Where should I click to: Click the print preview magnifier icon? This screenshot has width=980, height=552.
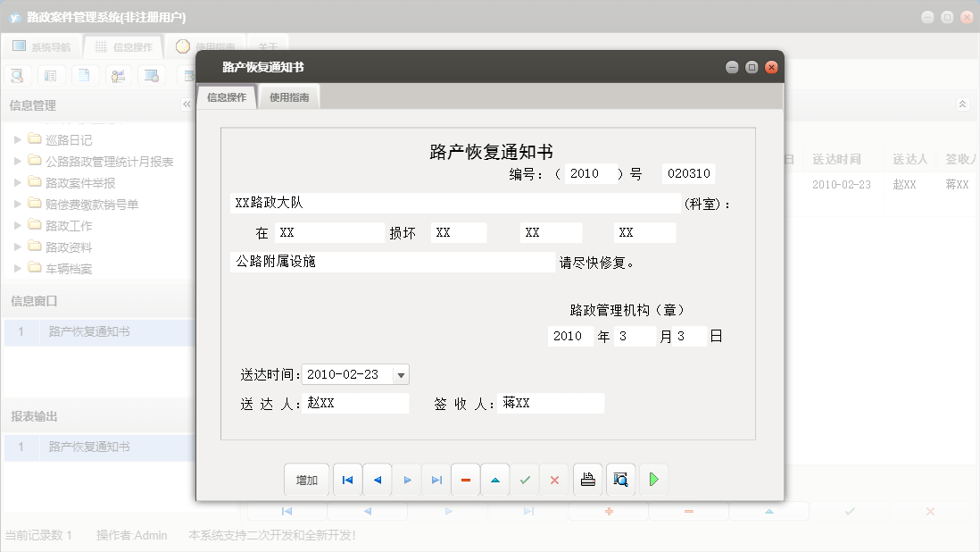619,480
